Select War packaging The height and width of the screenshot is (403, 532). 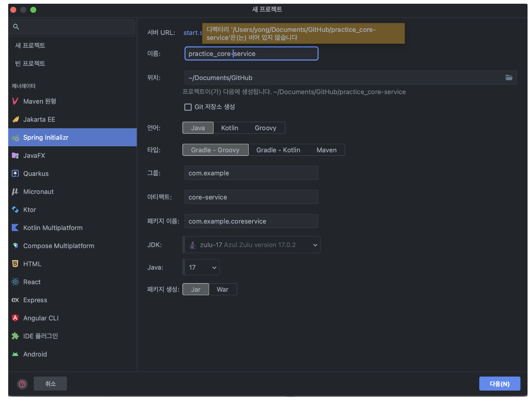click(x=222, y=289)
